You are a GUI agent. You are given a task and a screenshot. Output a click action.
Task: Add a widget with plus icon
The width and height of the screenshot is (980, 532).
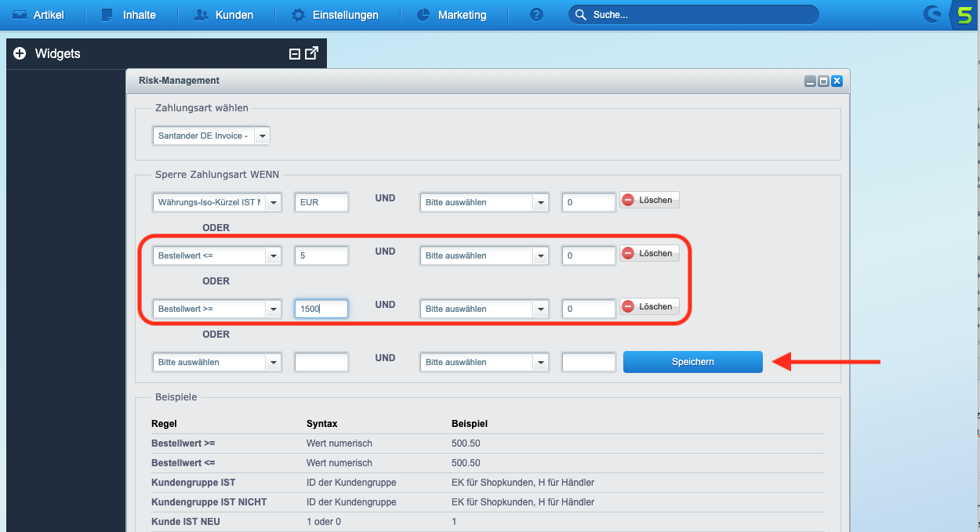pyautogui.click(x=20, y=54)
